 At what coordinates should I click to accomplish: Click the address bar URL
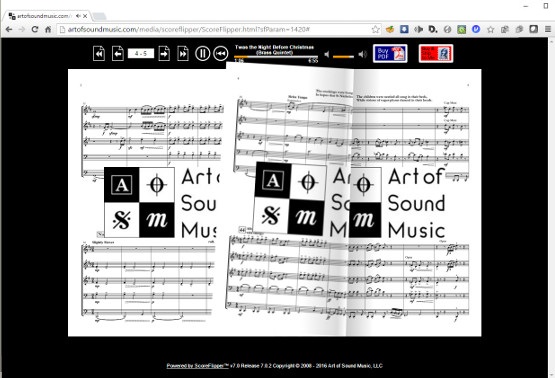point(189,29)
